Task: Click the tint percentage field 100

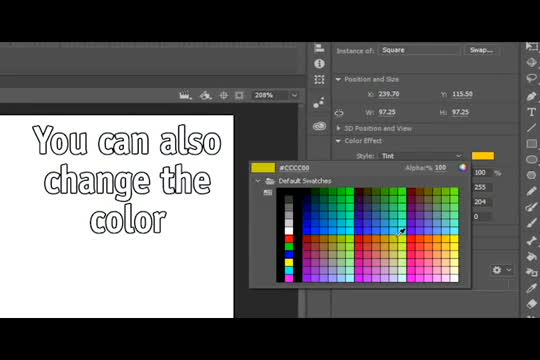Action: [x=481, y=172]
